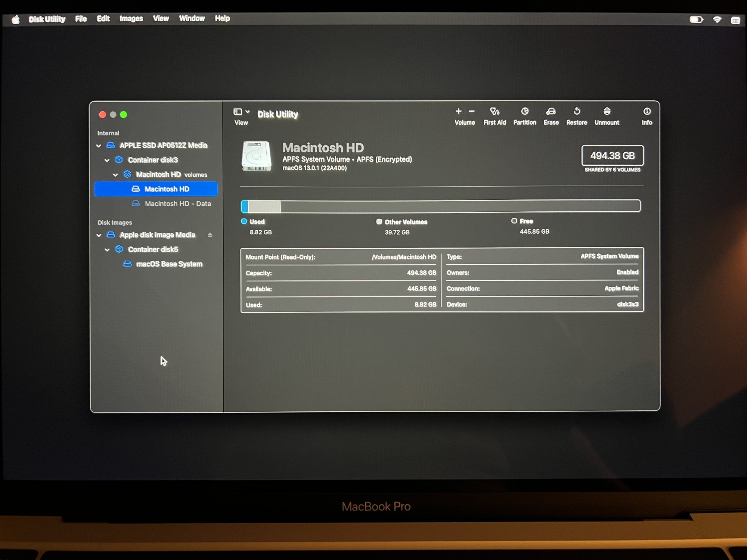The image size is (747, 560).
Task: Collapse the Macintosh HD volumes group
Action: click(x=115, y=175)
